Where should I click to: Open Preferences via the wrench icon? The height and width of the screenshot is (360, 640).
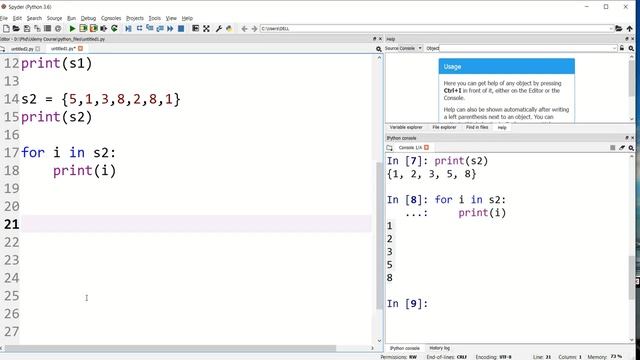pos(219,29)
